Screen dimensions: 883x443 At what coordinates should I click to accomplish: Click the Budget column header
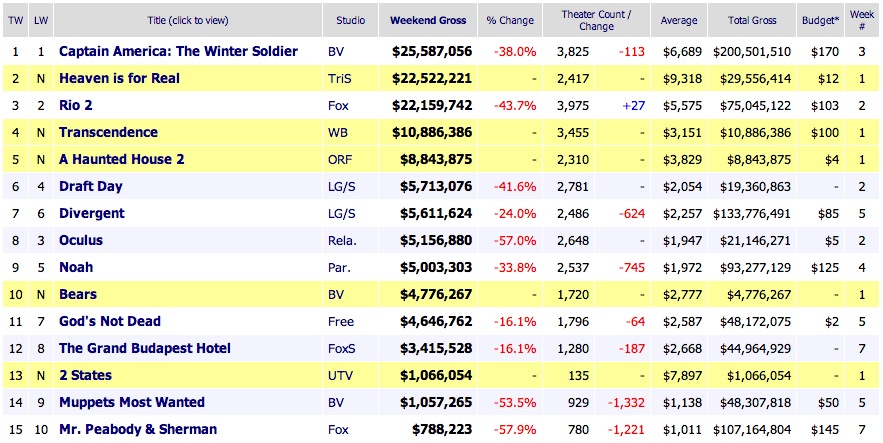click(x=822, y=20)
